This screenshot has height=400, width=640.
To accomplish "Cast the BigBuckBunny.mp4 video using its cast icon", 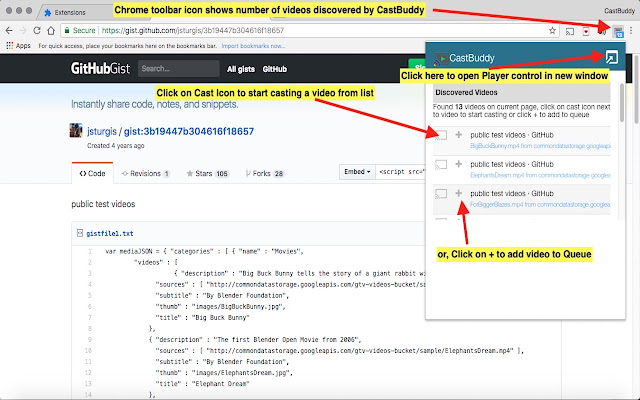I will (x=441, y=135).
